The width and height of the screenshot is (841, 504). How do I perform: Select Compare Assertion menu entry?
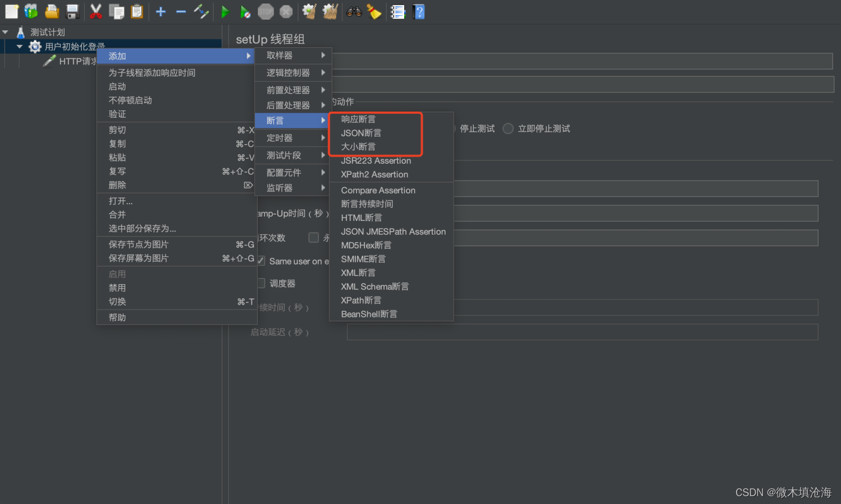coord(391,191)
